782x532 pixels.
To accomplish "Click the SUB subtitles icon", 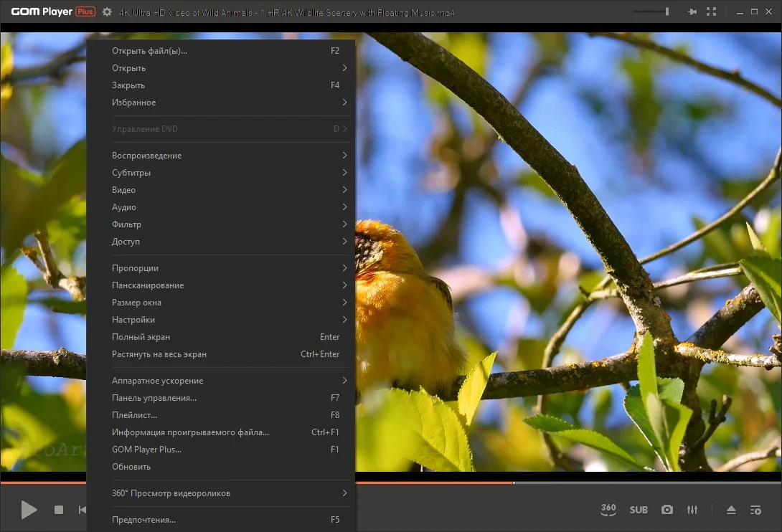I will click(x=639, y=510).
